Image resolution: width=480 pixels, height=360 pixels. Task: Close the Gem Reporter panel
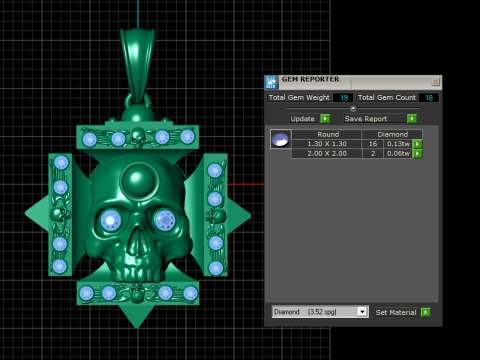[435, 82]
